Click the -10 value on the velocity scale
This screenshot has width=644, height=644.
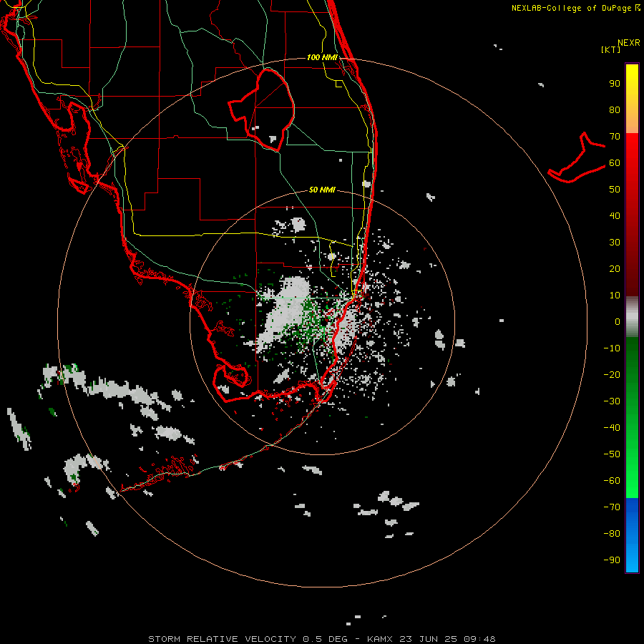coord(612,348)
